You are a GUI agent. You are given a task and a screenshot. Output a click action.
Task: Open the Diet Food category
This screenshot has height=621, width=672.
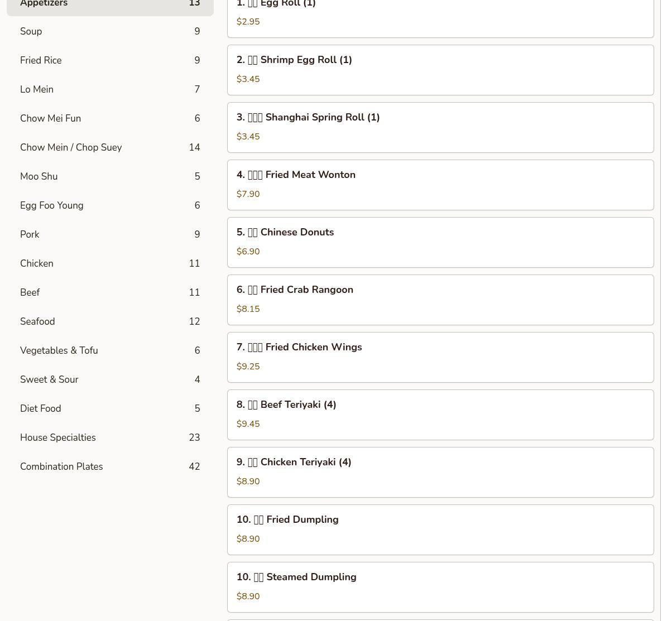click(x=110, y=408)
